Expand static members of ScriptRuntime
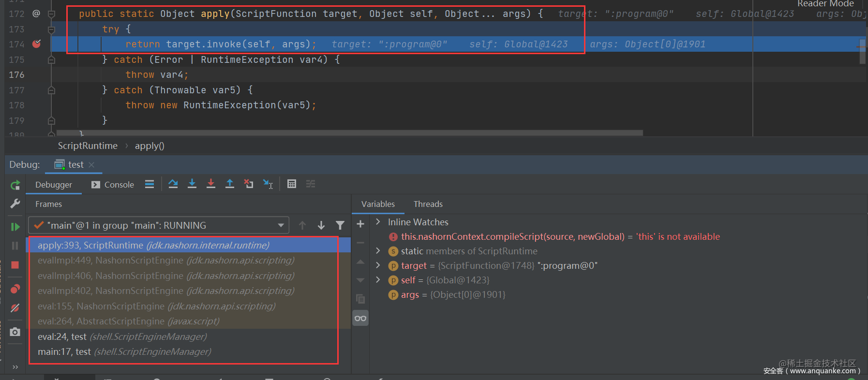The image size is (868, 380). [x=378, y=251]
